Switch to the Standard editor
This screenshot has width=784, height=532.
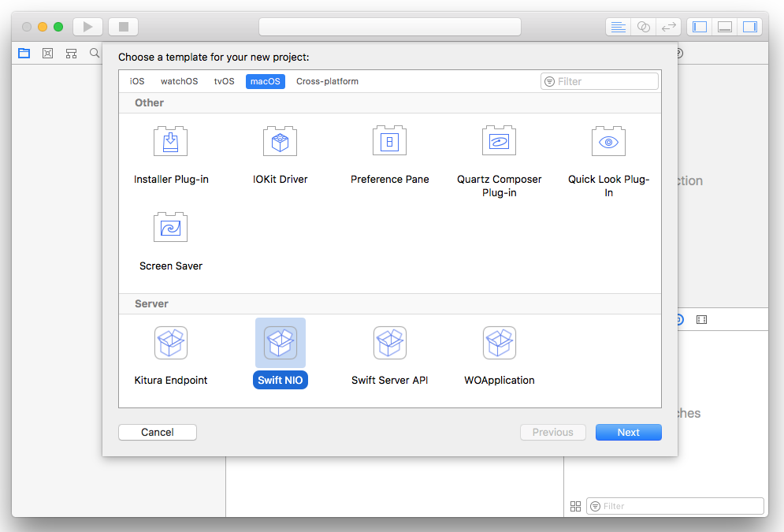tap(619, 27)
